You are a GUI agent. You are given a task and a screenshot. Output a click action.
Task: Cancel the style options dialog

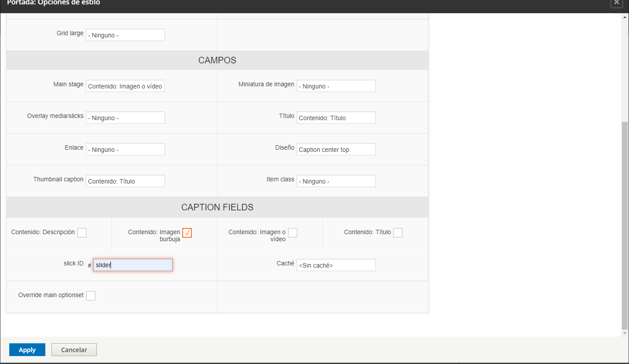click(x=74, y=349)
